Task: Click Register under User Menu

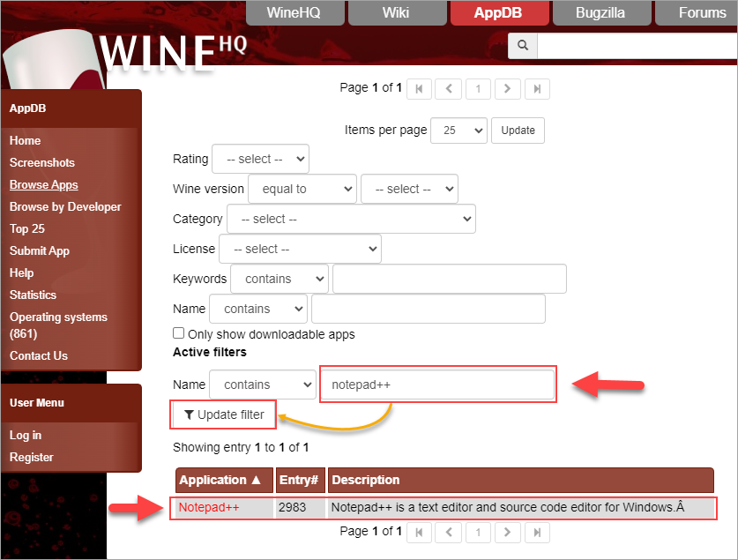Action: coord(31,458)
